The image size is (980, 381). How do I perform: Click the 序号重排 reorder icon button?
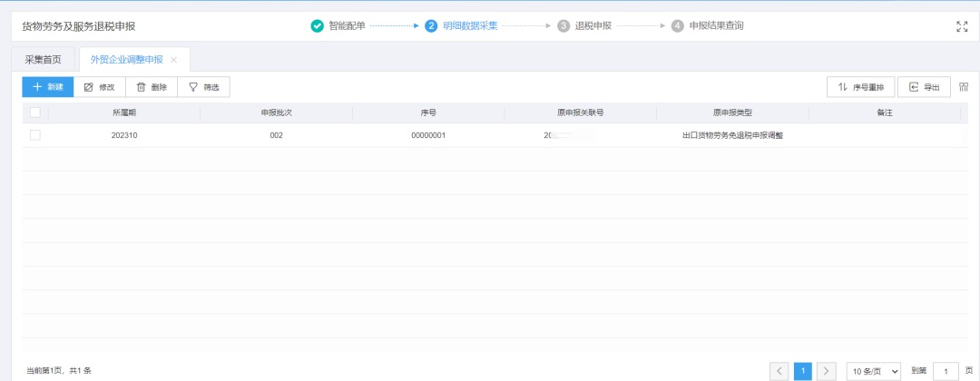(x=860, y=87)
